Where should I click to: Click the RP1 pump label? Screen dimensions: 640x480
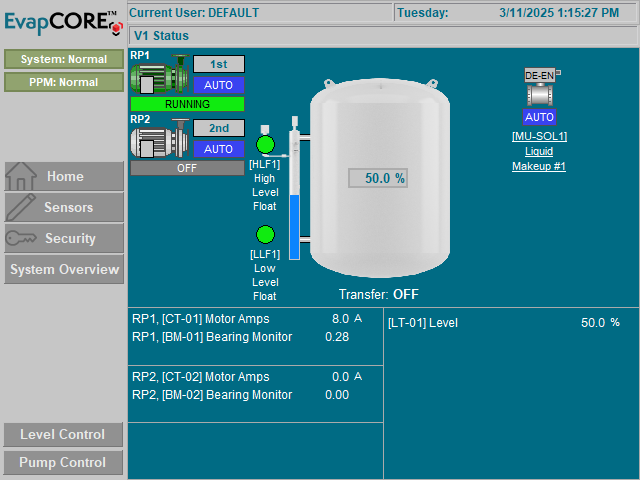coord(140,56)
